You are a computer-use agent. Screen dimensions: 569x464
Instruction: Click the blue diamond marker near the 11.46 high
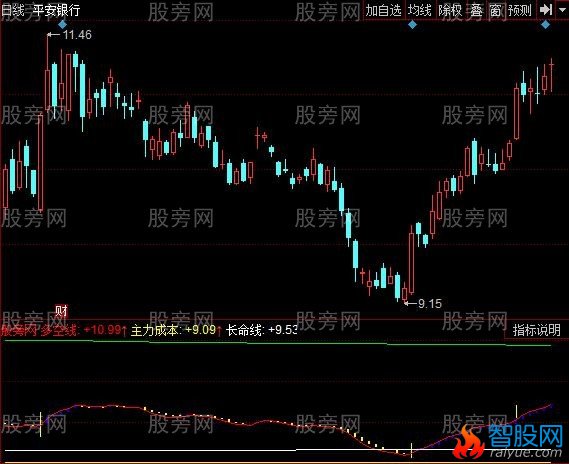tap(62, 24)
